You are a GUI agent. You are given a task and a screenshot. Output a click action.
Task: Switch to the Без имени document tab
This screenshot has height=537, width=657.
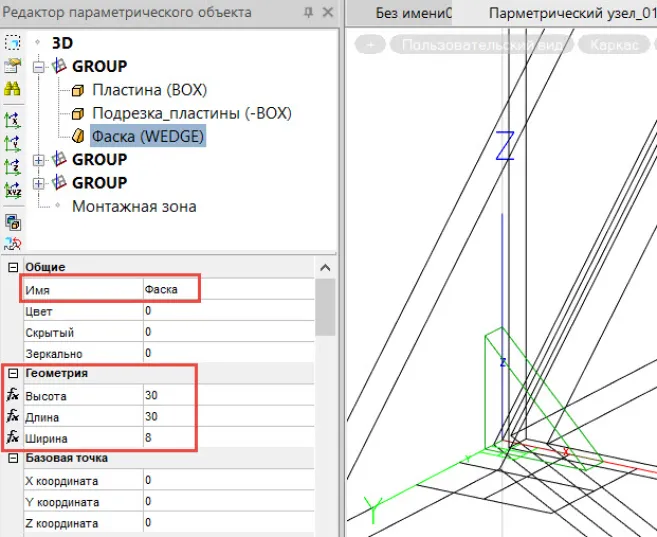pos(413,13)
